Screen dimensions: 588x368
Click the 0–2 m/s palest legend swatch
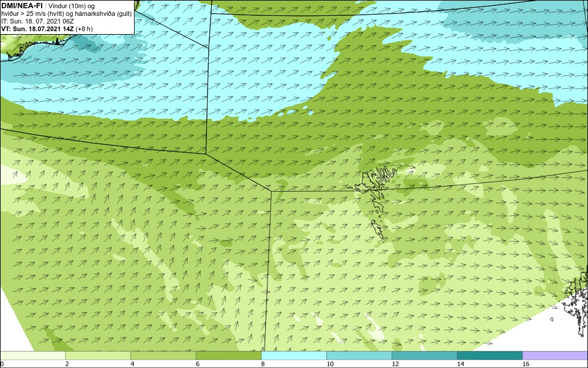(32, 356)
